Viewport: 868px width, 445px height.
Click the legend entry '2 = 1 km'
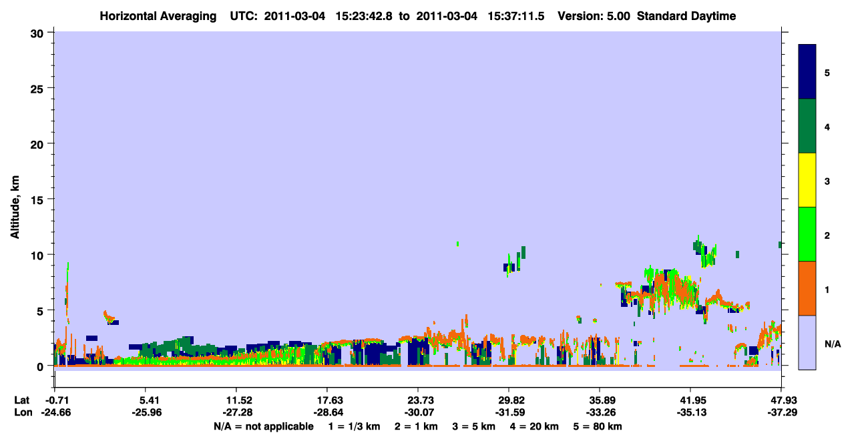click(x=417, y=426)
